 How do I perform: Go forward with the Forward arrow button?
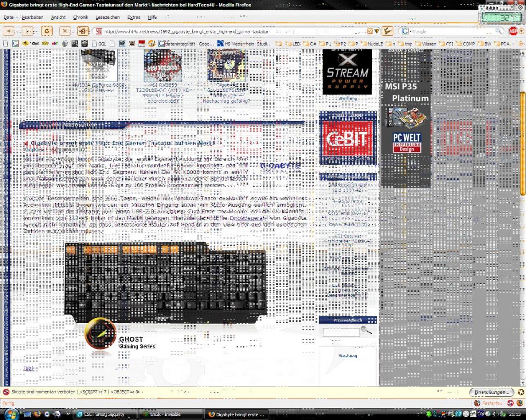(28, 31)
